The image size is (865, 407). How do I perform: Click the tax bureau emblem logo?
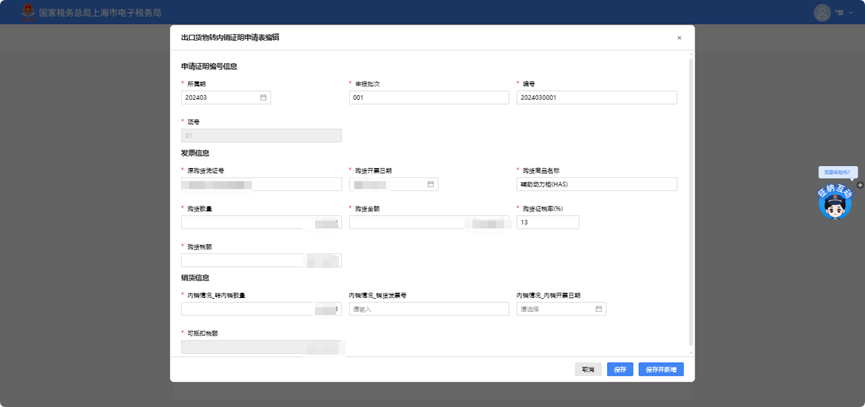pos(28,12)
